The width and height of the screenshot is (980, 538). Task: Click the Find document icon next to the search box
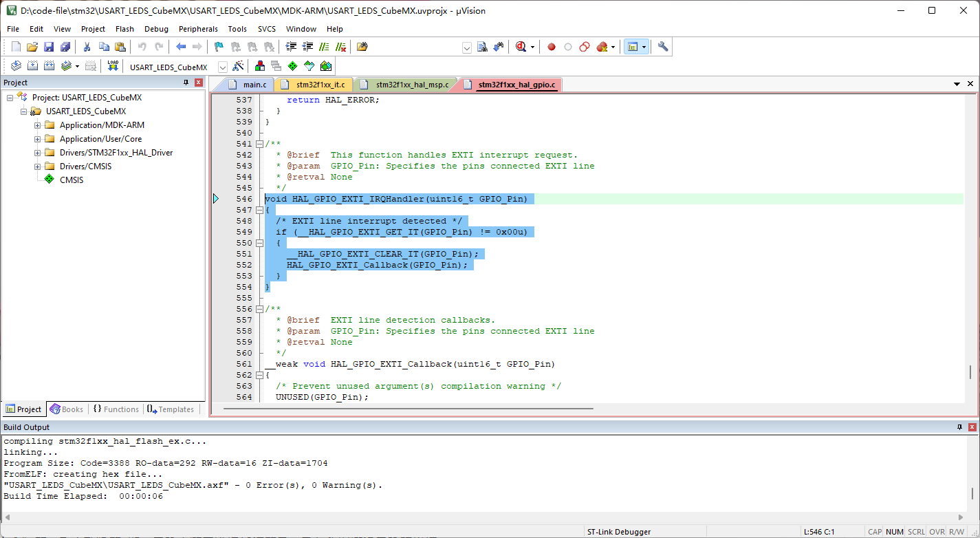tap(482, 47)
